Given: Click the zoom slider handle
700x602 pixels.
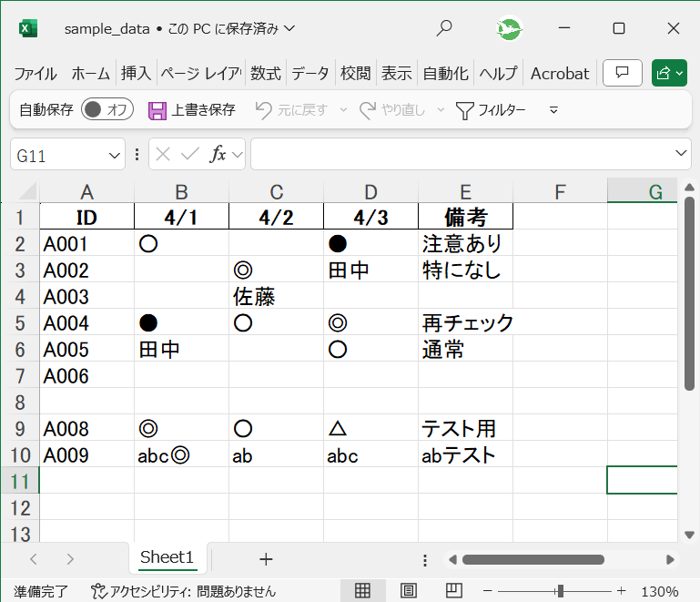Looking at the screenshot, I should [560, 591].
